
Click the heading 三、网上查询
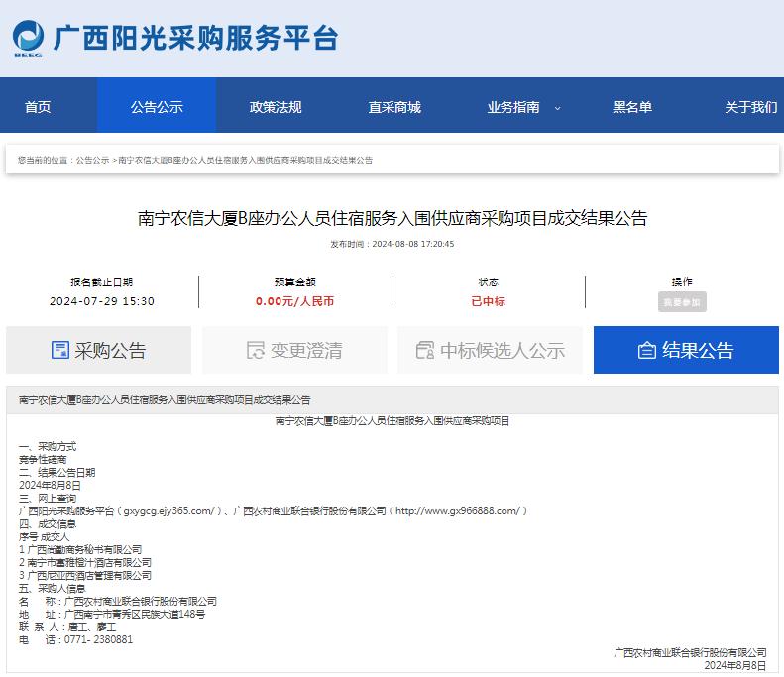(x=48, y=498)
